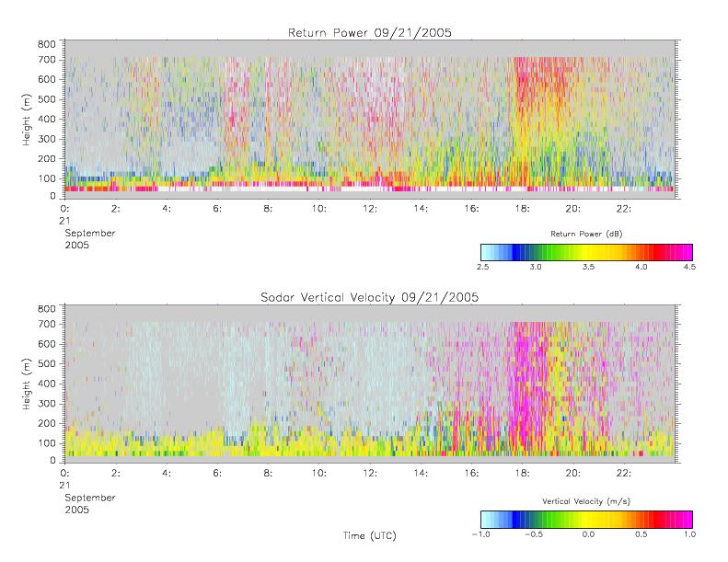The height and width of the screenshot is (562, 728).
Task: Click the 1.0 tick on Vertical Velocity legend
Action: tap(689, 534)
